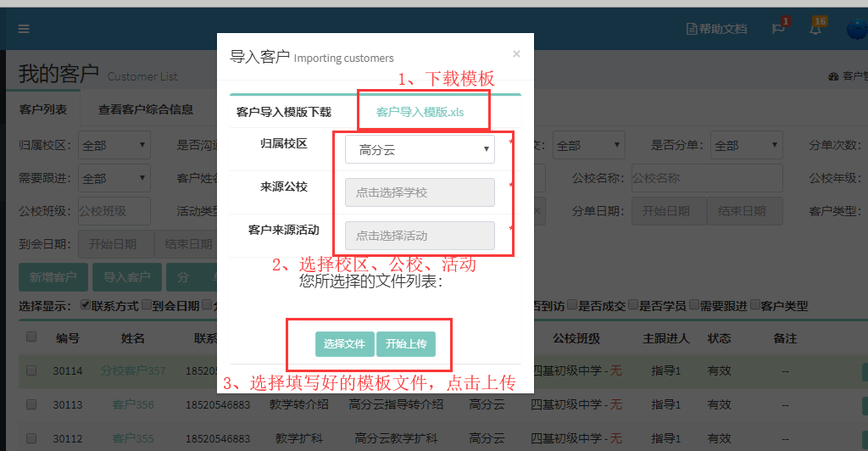Open the bell alerts icon
The height and width of the screenshot is (451, 868).
815,29
